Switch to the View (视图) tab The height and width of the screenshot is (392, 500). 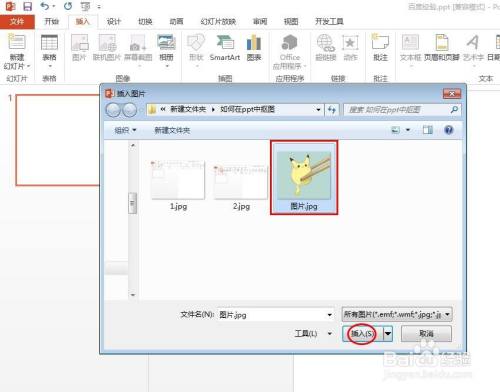(291, 22)
